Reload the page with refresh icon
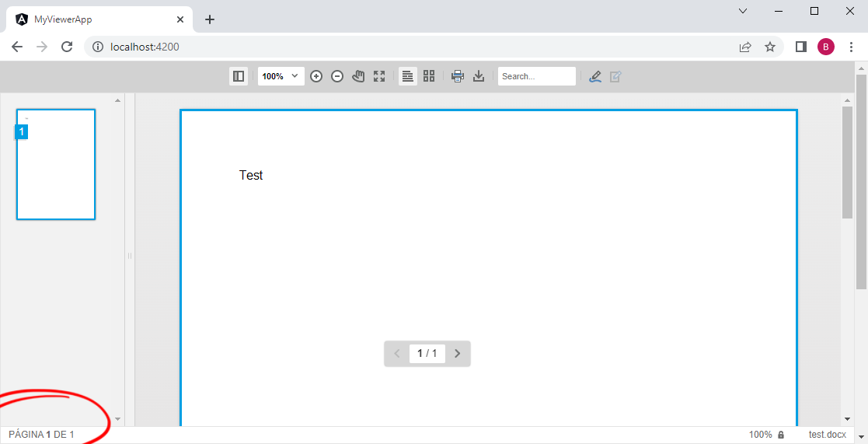The width and height of the screenshot is (868, 444). click(x=67, y=47)
